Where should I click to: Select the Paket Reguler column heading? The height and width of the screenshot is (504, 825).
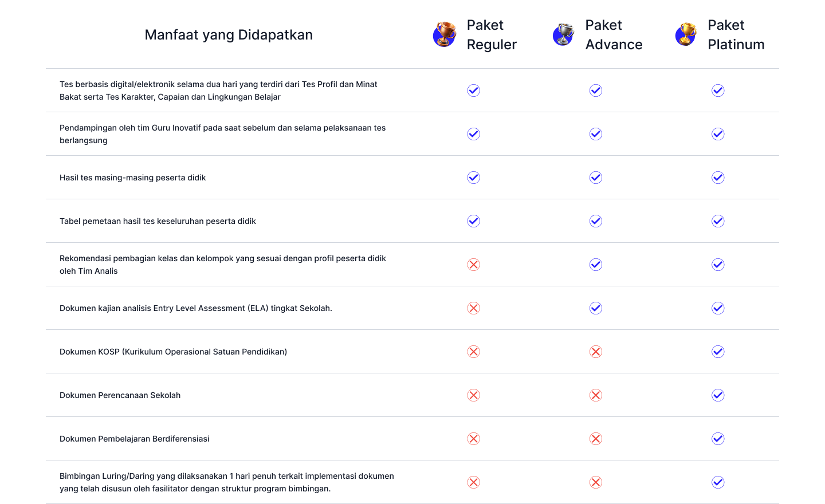click(492, 35)
